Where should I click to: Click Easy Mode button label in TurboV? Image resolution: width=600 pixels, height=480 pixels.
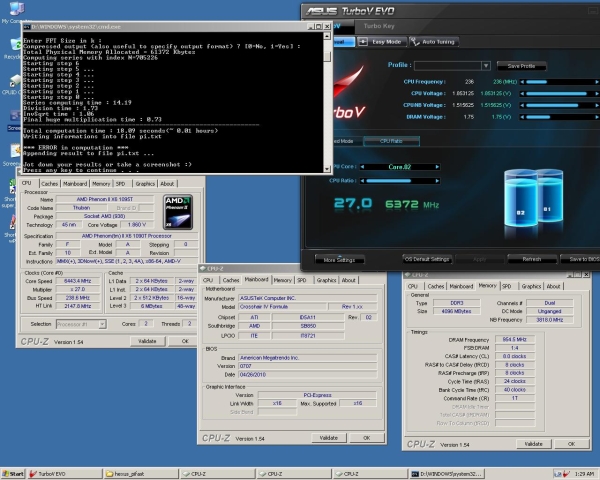pos(386,42)
